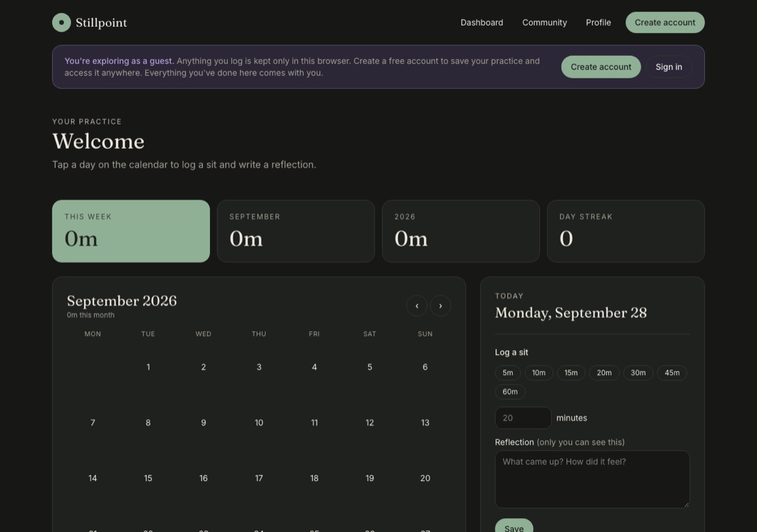
Task: Choose the 60m duration chip
Action: click(510, 392)
